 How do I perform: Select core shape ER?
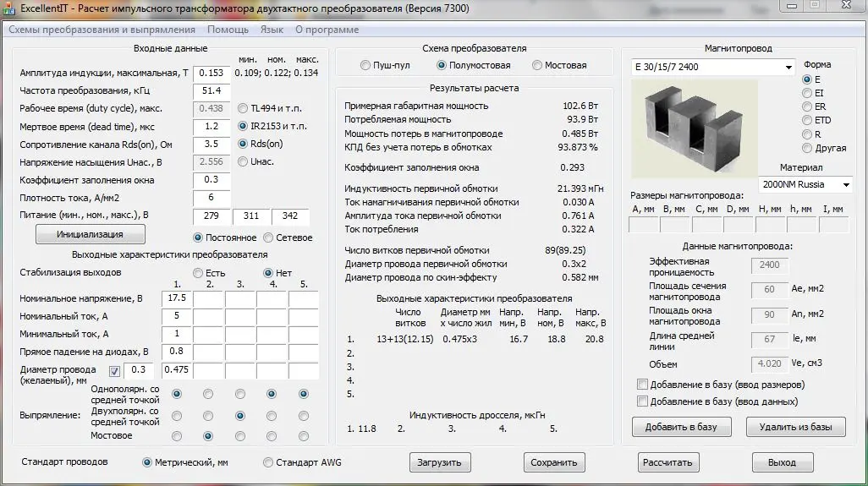click(815, 106)
